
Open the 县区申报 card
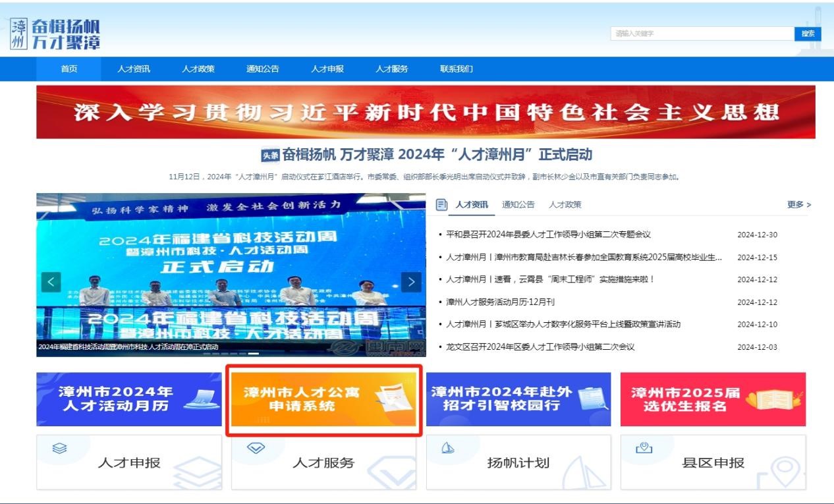point(713,462)
